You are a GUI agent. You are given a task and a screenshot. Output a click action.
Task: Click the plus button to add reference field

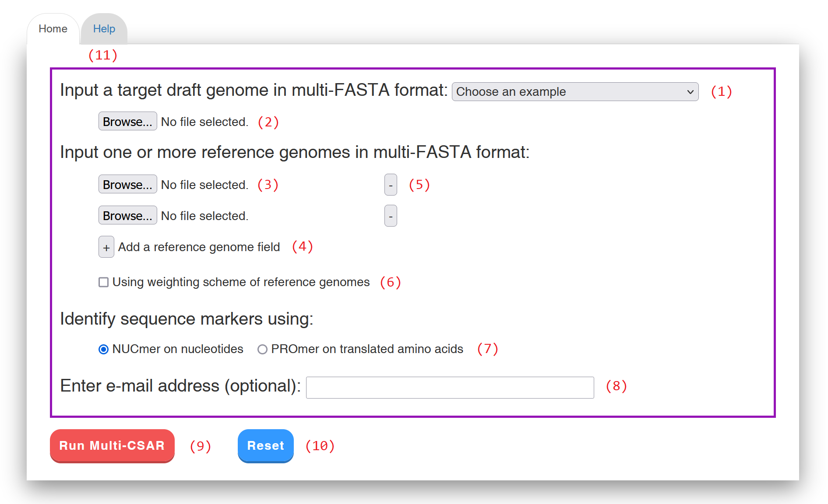(x=106, y=247)
